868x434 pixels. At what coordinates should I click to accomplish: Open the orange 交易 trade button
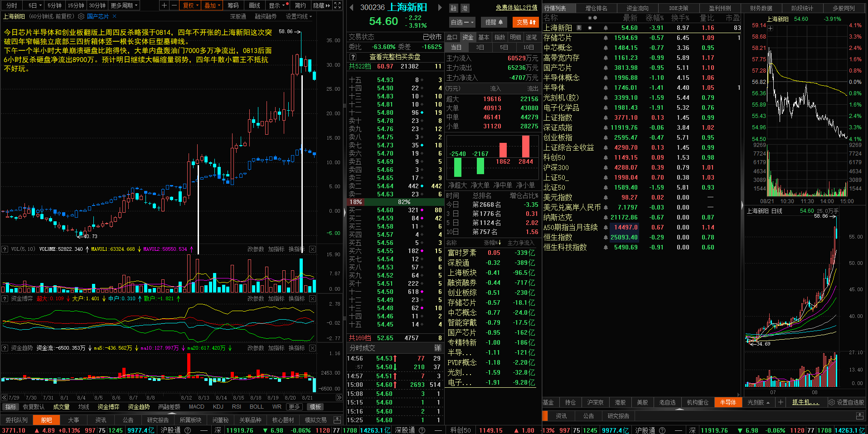526,22
